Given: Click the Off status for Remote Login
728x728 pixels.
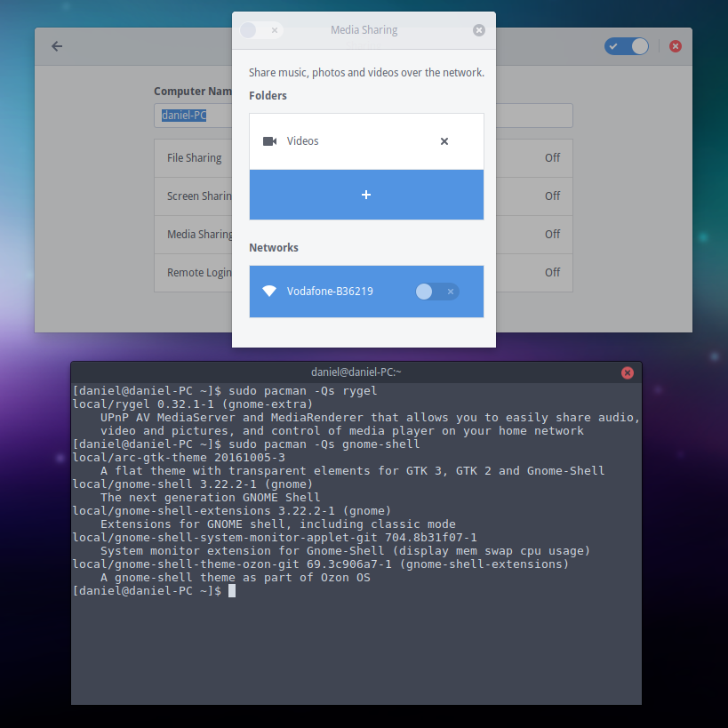Looking at the screenshot, I should coord(552,272).
